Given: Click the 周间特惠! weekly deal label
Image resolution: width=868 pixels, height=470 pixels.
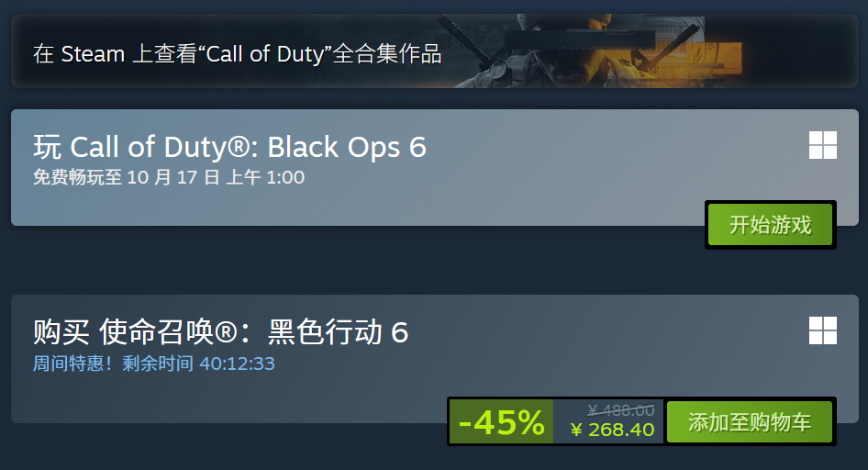Looking at the screenshot, I should pyautogui.click(x=72, y=364).
